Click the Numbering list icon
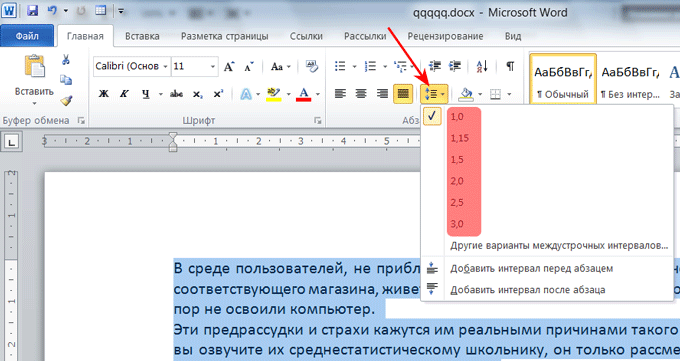 point(370,66)
